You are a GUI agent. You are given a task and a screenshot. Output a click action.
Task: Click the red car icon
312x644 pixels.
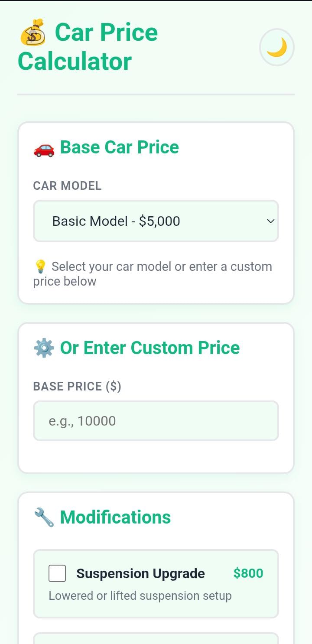(44, 148)
